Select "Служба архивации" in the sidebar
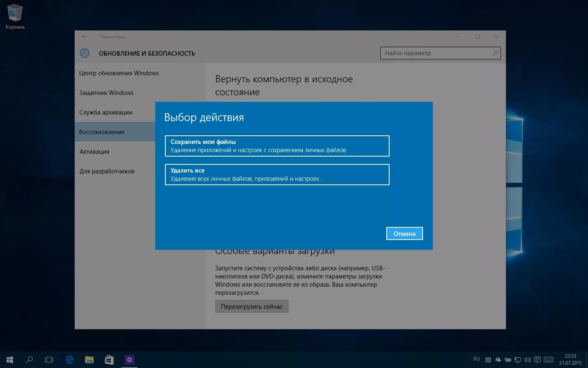Viewport: 588px width, 368px height. 106,112
